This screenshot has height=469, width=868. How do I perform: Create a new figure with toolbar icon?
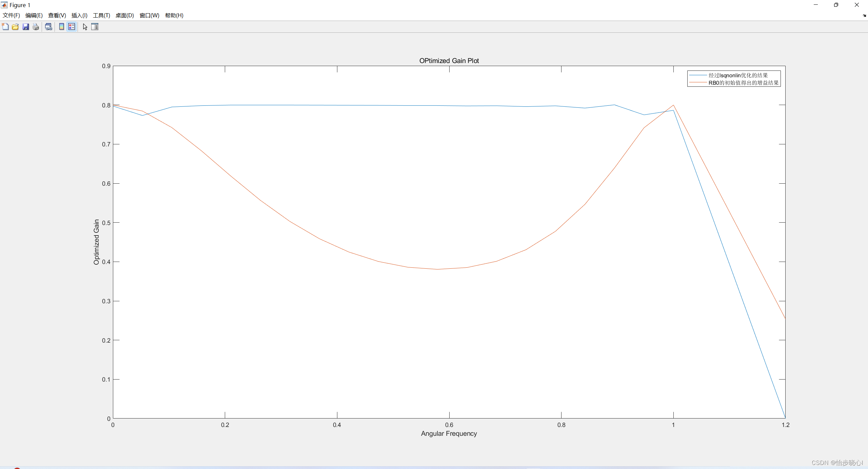click(x=5, y=27)
